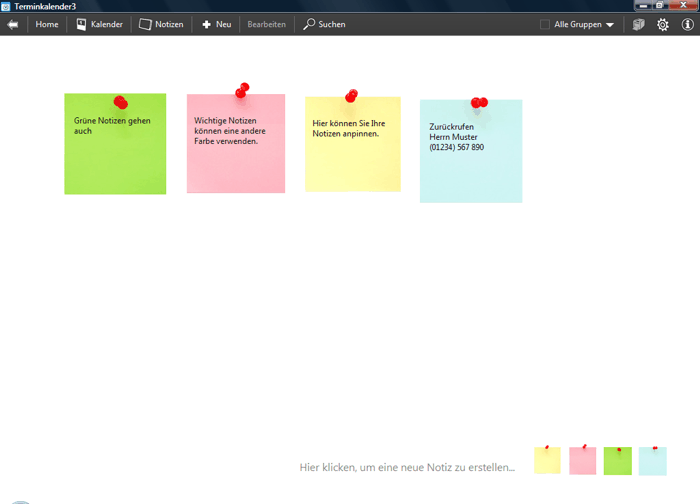
Task: Open the Suchen search function
Action: coord(324,24)
